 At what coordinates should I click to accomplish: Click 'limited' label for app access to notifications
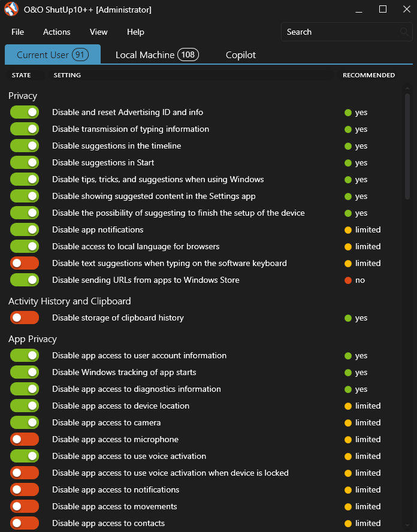click(x=368, y=489)
